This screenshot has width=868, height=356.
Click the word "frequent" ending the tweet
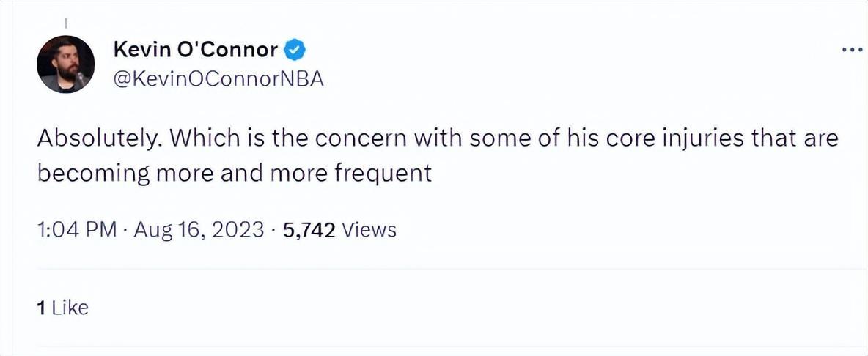381,174
